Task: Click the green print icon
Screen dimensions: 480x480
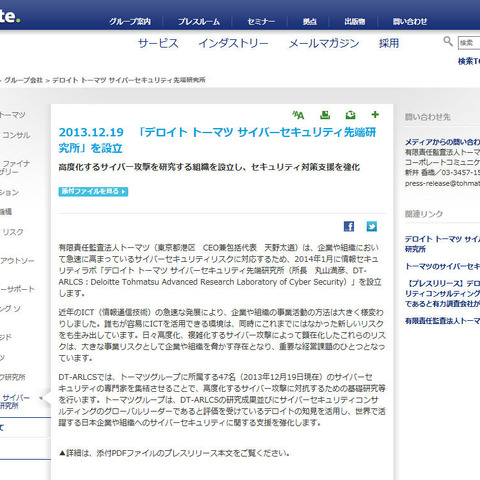Action: pos(325,115)
